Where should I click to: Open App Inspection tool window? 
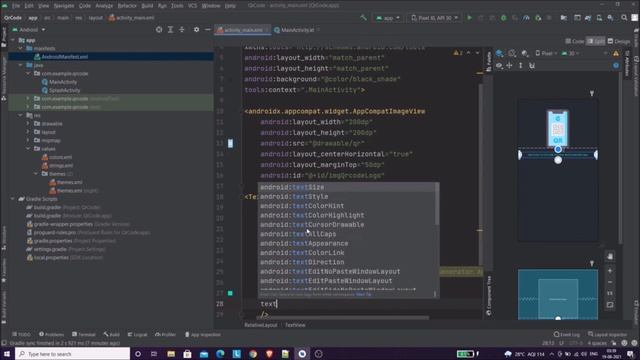point(202,334)
